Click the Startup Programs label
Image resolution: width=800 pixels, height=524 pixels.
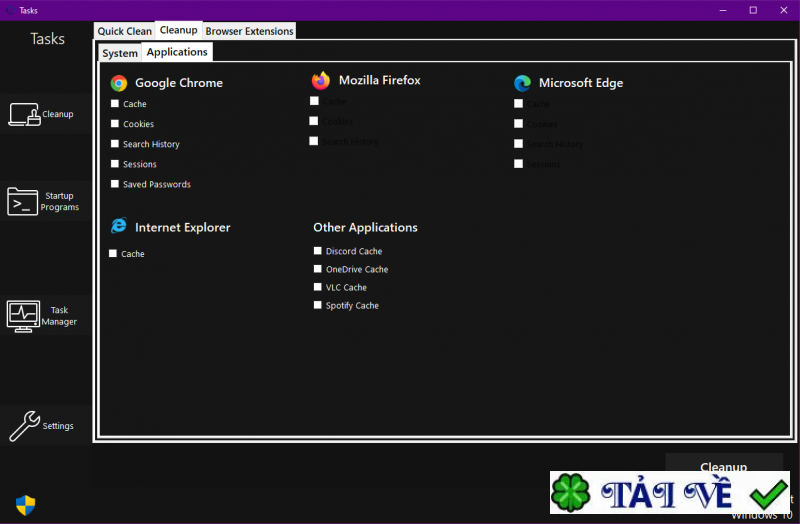click(x=60, y=202)
